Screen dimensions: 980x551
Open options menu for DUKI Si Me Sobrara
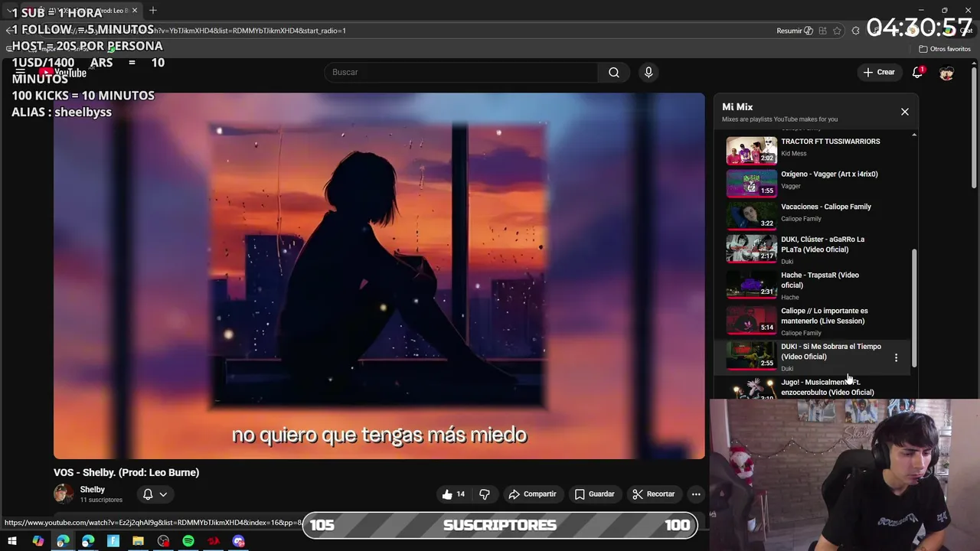[x=896, y=357]
